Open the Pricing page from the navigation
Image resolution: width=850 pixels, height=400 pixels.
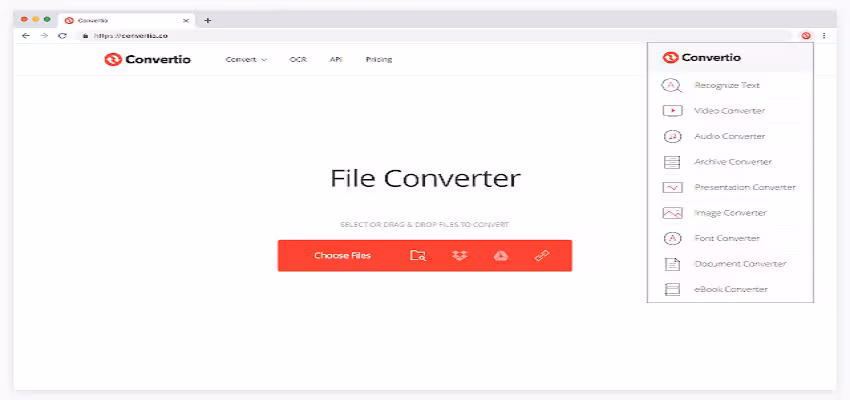(x=379, y=60)
